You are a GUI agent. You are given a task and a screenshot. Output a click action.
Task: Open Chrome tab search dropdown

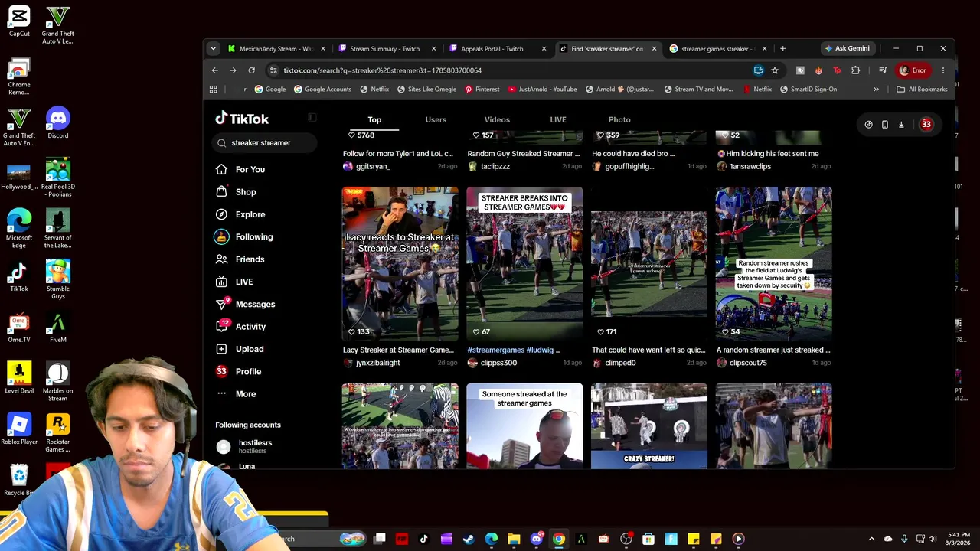[214, 48]
